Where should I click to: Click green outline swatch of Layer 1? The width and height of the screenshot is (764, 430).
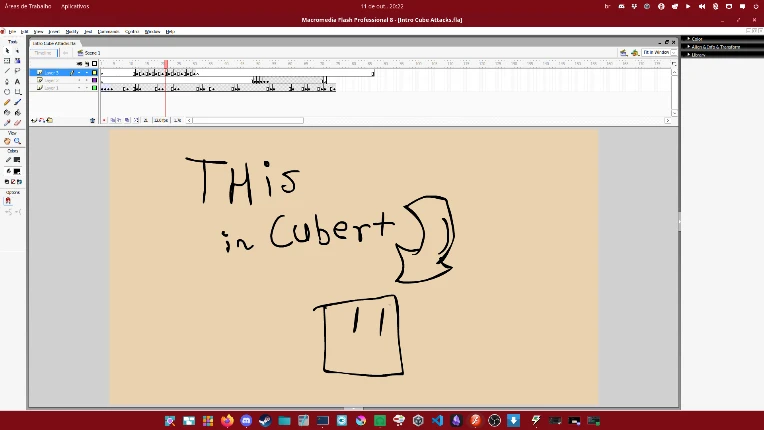pyautogui.click(x=95, y=88)
